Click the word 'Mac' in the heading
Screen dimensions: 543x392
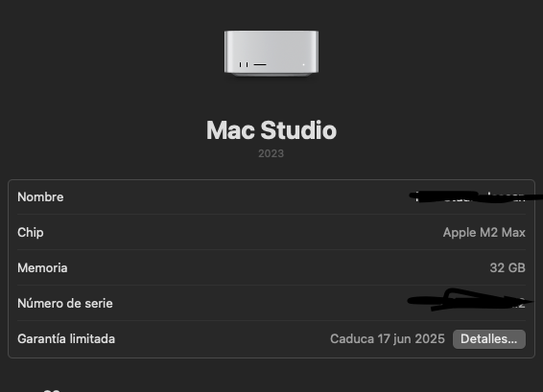(x=230, y=130)
